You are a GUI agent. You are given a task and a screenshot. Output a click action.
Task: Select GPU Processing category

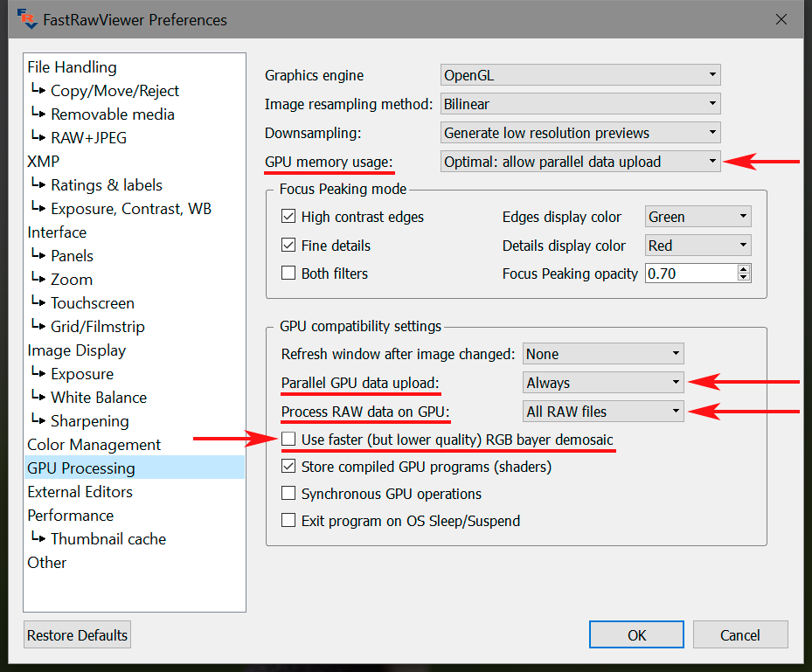pos(134,468)
